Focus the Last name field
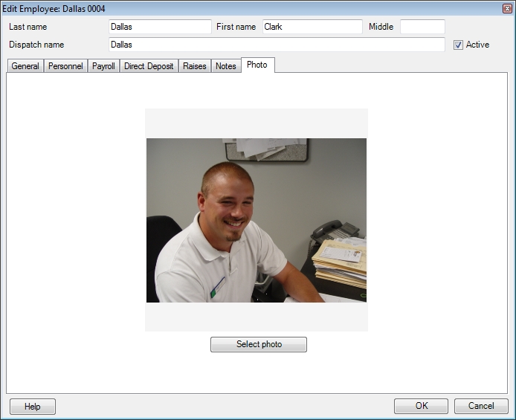Viewport: 516px width, 420px height. point(160,27)
